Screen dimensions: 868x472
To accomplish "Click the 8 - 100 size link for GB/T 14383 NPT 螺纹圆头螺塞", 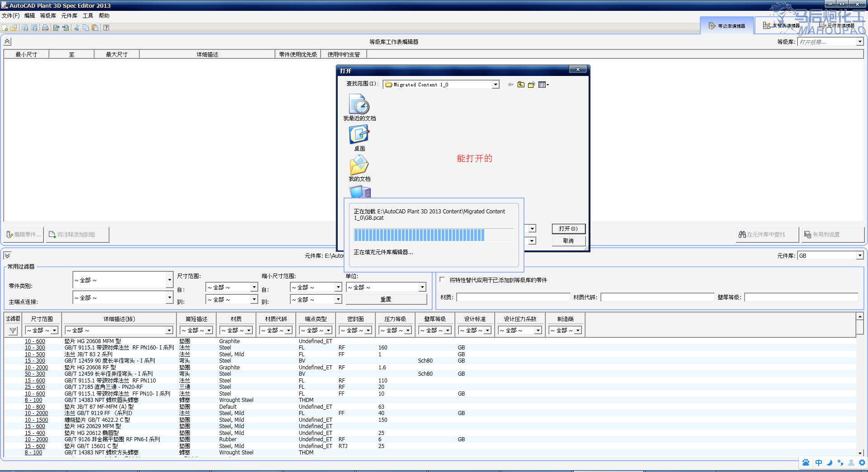I will [33, 400].
